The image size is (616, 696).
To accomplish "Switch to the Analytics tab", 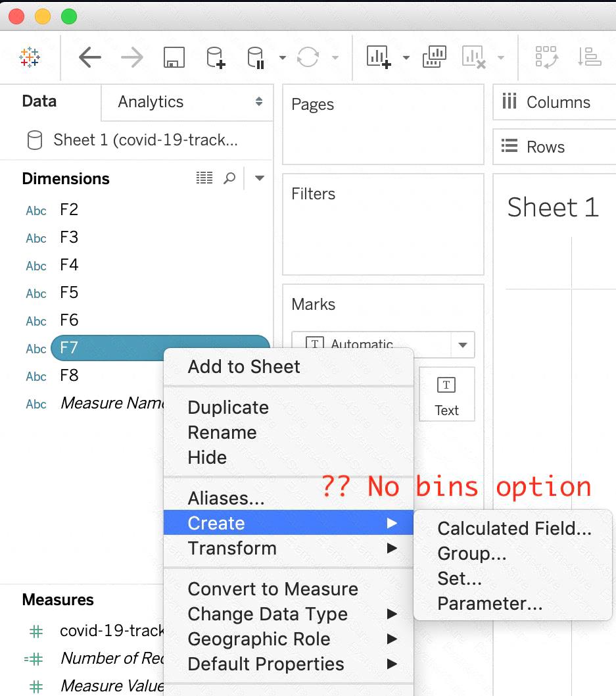I will [x=151, y=102].
